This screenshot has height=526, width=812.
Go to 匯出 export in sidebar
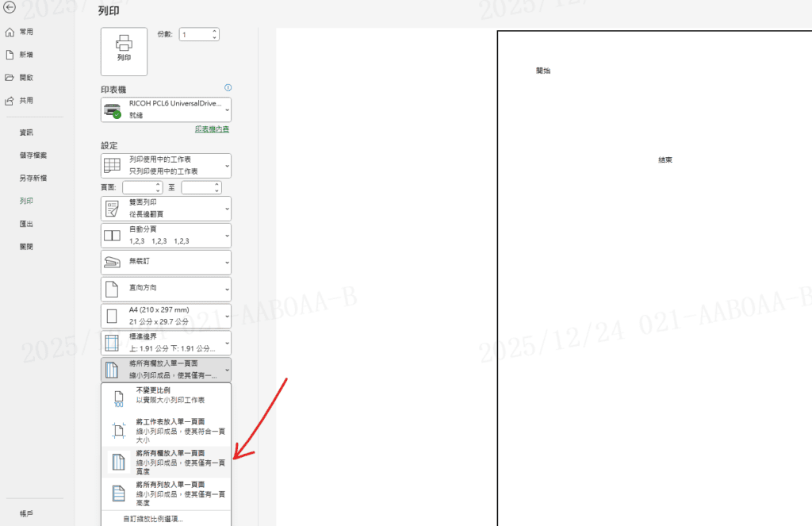26,224
